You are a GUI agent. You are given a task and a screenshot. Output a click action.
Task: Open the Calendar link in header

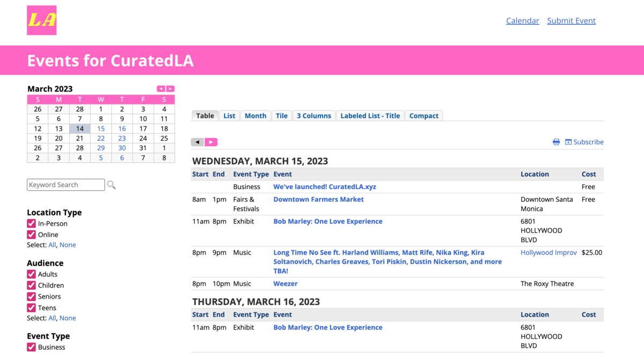pyautogui.click(x=523, y=20)
